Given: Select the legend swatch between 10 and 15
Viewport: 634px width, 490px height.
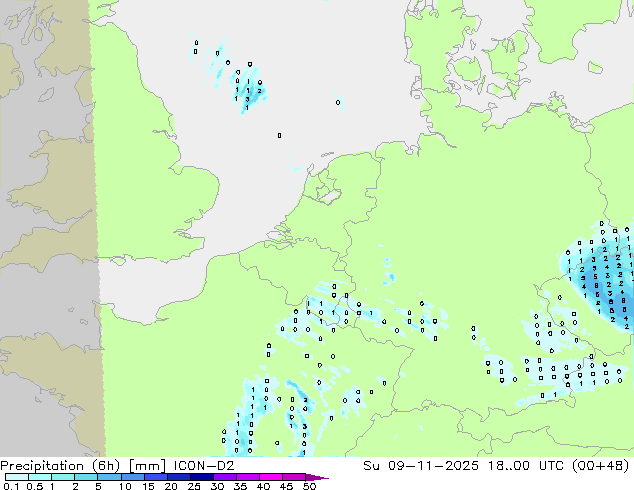Looking at the screenshot, I should pos(132,477).
